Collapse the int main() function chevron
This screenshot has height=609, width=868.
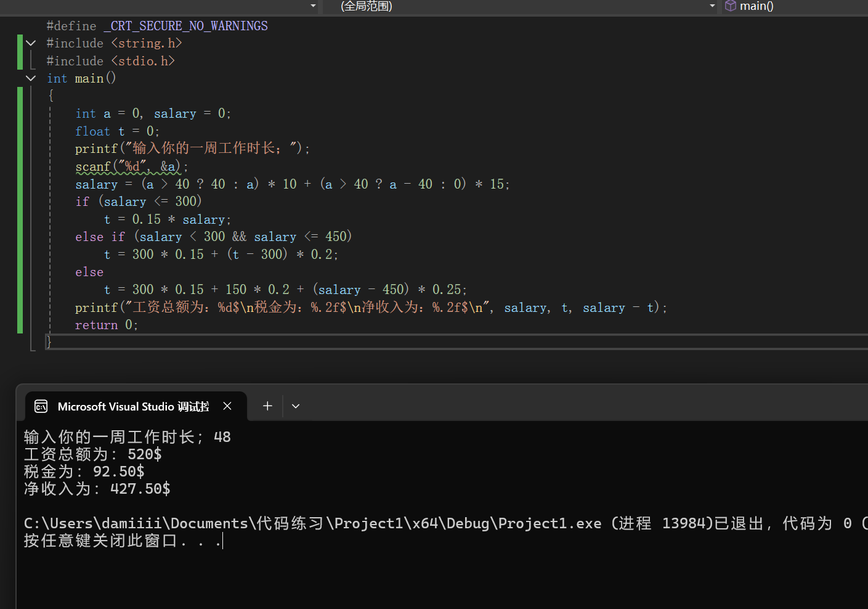(x=31, y=78)
